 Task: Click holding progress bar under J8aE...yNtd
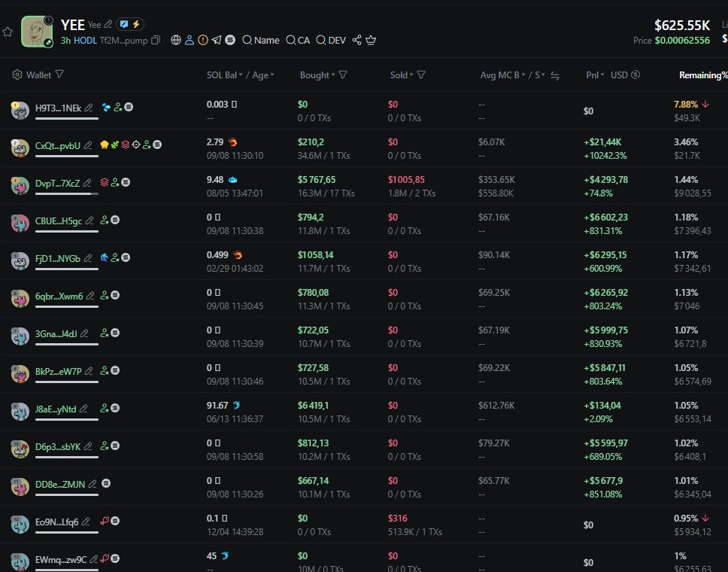67,419
